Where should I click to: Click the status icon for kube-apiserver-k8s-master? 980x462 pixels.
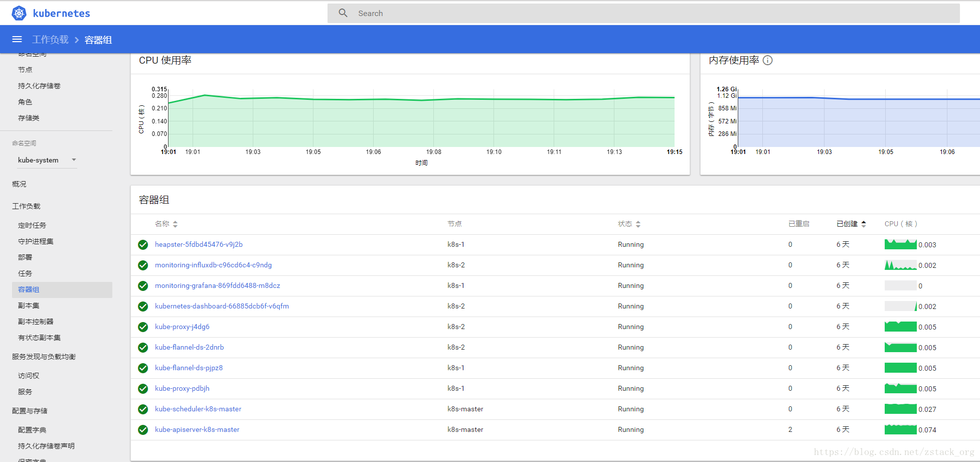(x=143, y=430)
